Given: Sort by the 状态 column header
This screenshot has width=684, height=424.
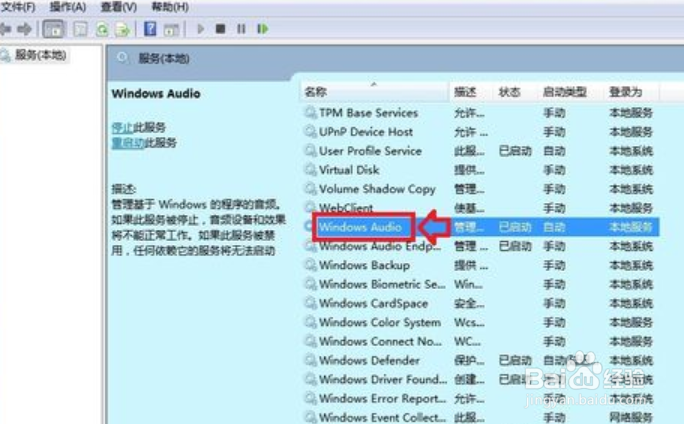Looking at the screenshot, I should click(x=516, y=92).
